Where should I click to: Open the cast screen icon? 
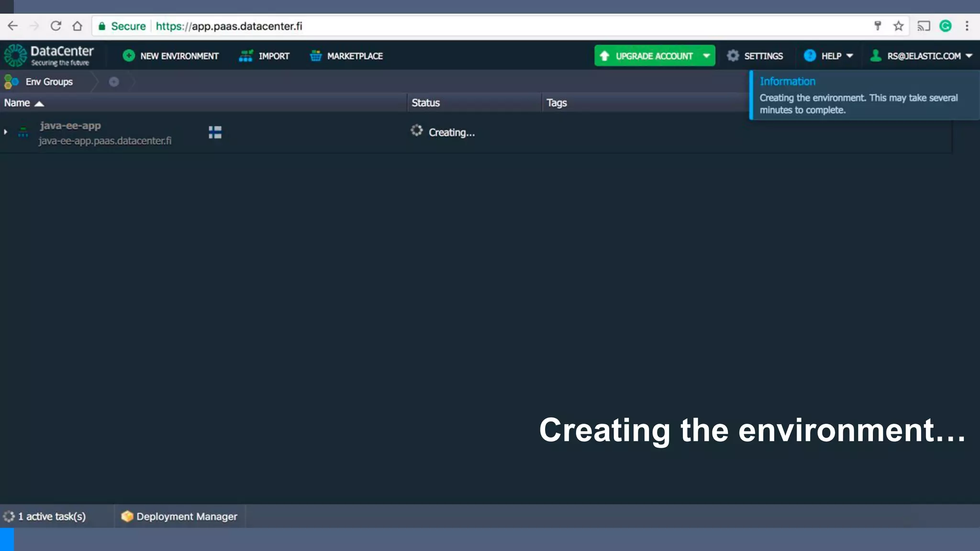coord(924,26)
